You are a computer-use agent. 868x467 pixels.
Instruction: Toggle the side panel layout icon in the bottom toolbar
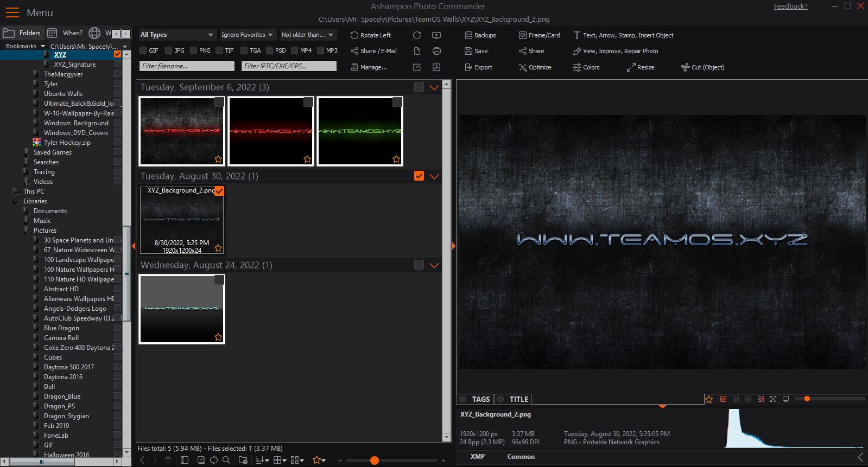(185, 460)
